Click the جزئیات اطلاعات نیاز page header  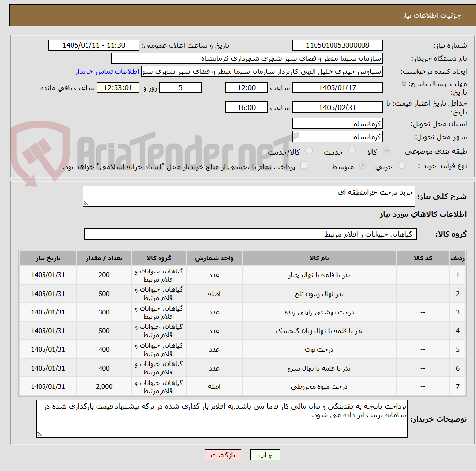[x=432, y=15]
